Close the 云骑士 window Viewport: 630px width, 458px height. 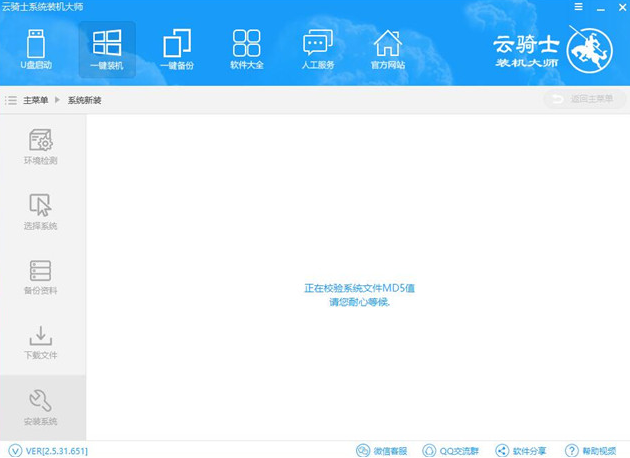[622, 7]
